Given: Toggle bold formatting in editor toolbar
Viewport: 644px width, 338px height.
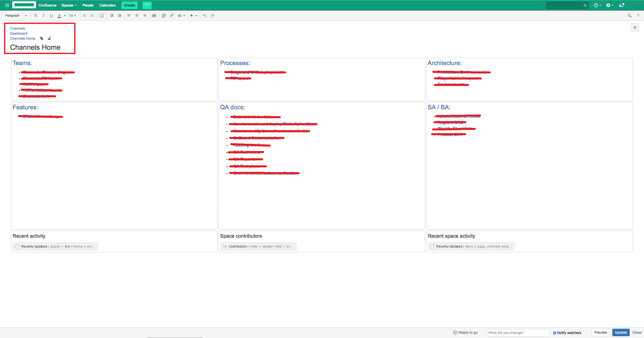Looking at the screenshot, I should (36, 16).
